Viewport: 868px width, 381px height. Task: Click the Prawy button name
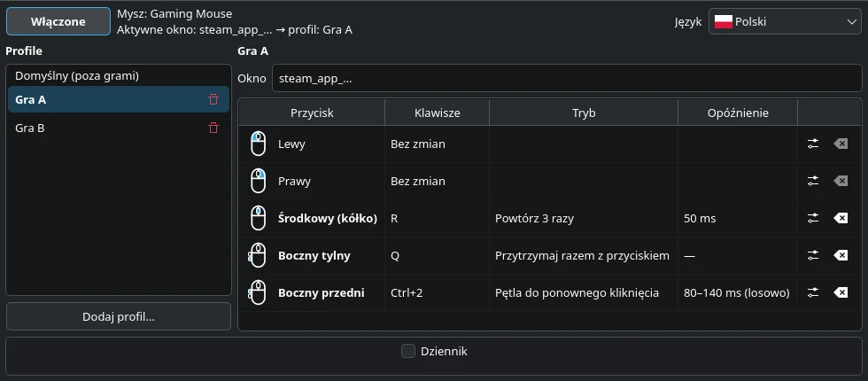(x=294, y=181)
